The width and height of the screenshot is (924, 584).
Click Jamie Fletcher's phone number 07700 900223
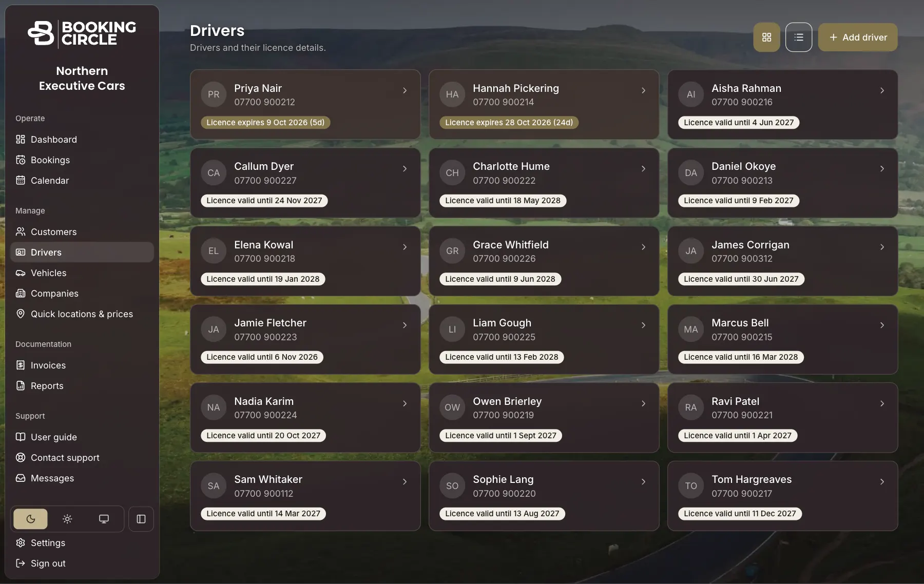tap(265, 337)
